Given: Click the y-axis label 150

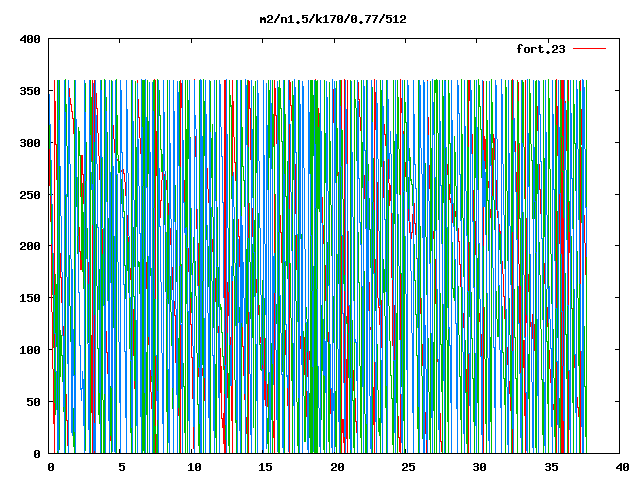Looking at the screenshot, I should [30, 298].
